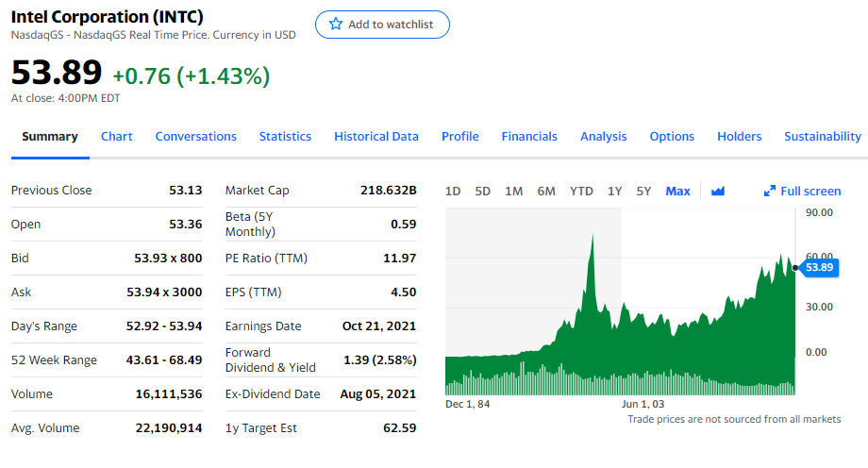Toggle the area chart type icon

[x=718, y=192]
